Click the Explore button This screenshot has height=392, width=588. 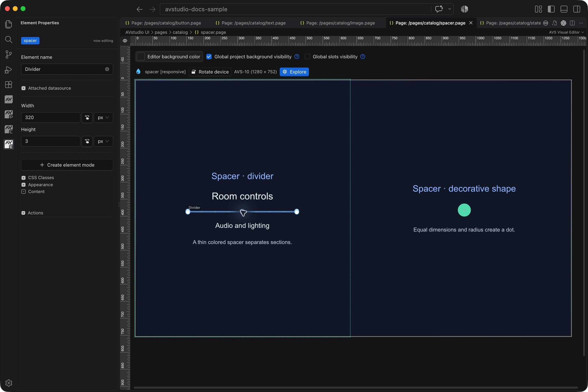click(x=294, y=72)
